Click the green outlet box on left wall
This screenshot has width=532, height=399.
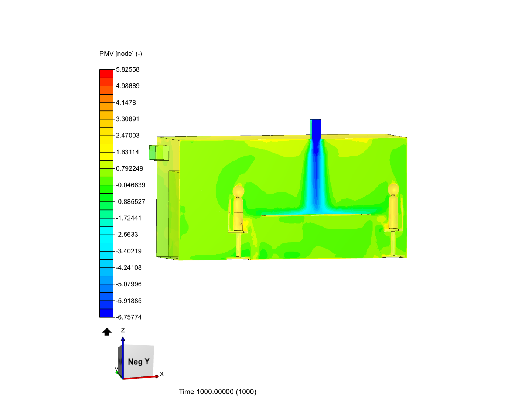(x=159, y=153)
